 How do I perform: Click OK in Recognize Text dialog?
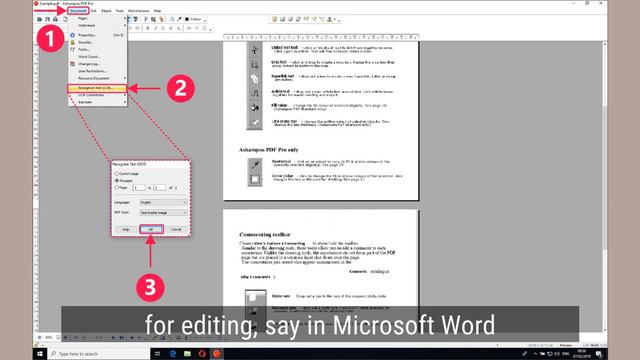151,229
